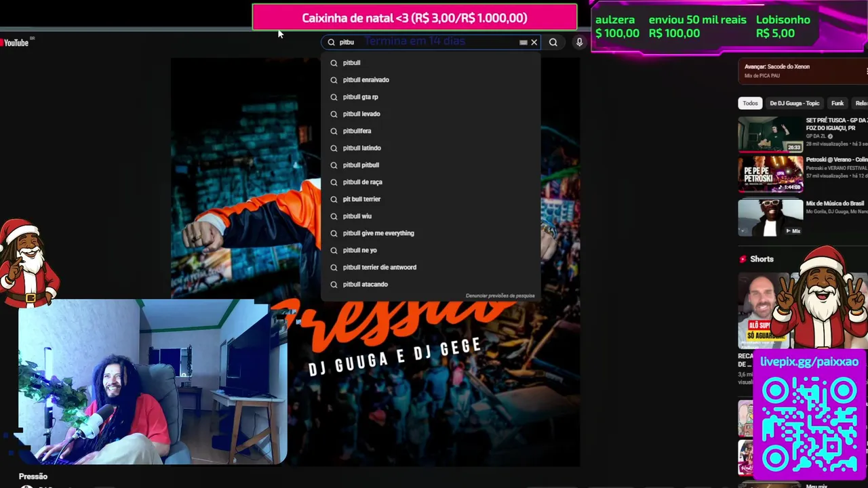Image resolution: width=868 pixels, height=488 pixels.
Task: Click the 'SET PRÉ TUSCA - GP DA' video title
Action: (x=837, y=124)
